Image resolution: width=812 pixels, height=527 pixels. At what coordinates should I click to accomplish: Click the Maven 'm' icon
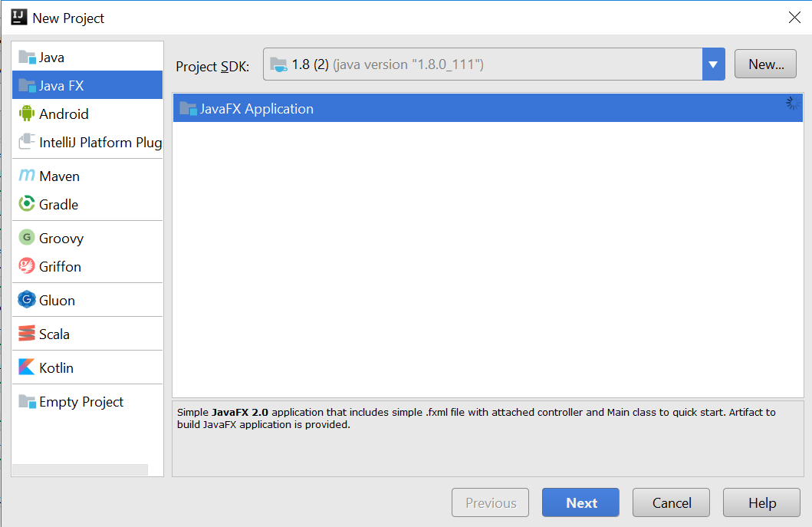point(27,176)
